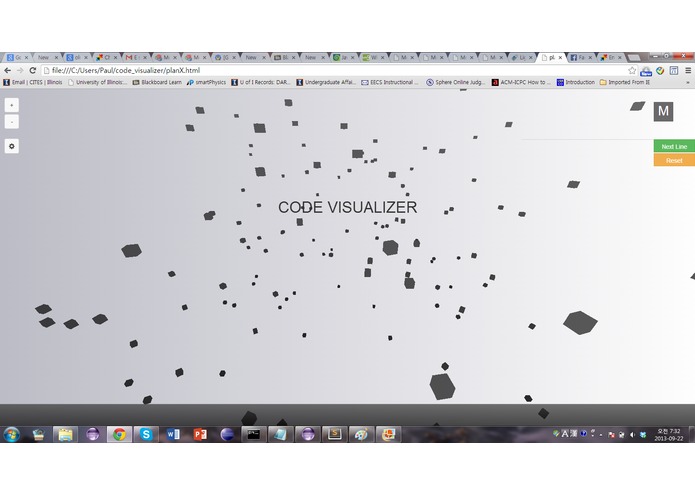Expand the Imported From IE bookmark folder
The image size is (695, 494).
pos(625,82)
